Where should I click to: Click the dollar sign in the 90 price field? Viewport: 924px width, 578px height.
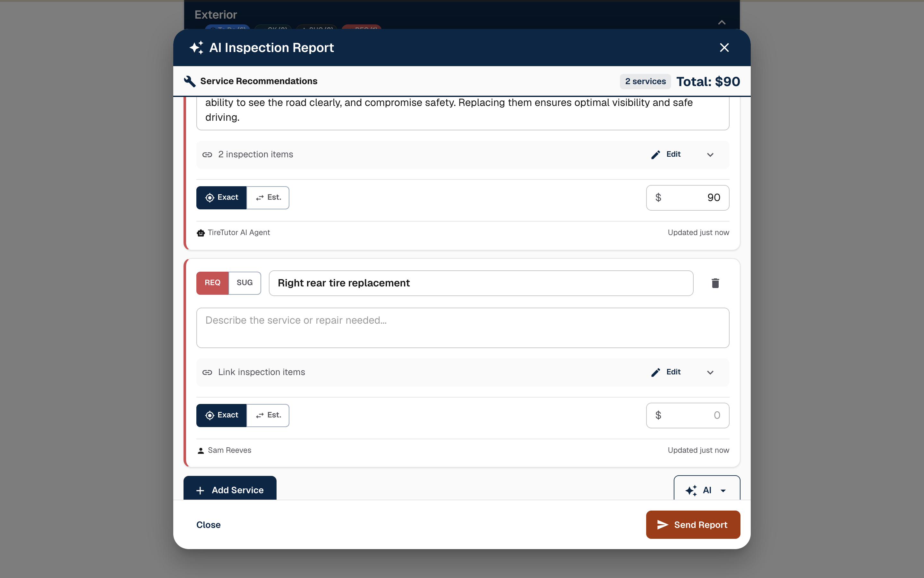[658, 197]
